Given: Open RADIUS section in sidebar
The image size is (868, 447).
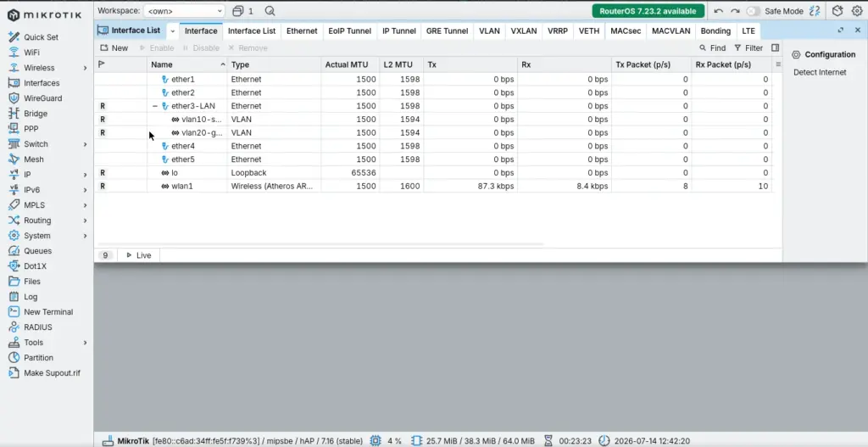Looking at the screenshot, I should pyautogui.click(x=37, y=327).
